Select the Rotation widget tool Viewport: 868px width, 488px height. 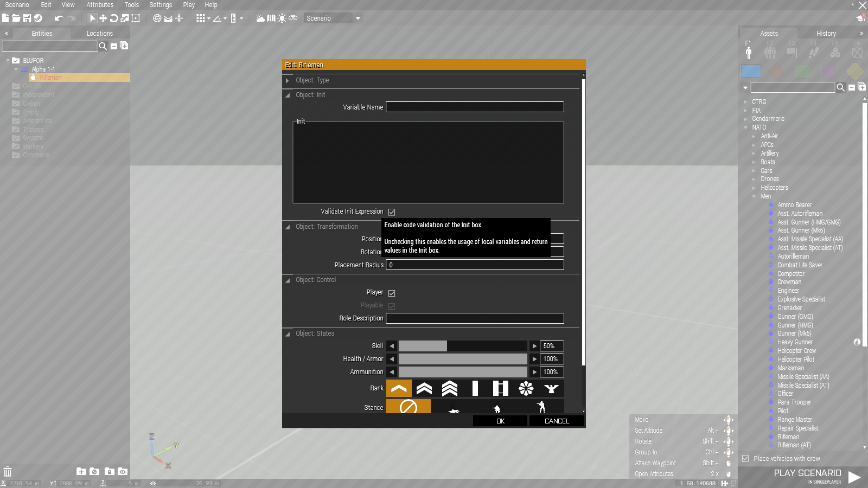114,18
